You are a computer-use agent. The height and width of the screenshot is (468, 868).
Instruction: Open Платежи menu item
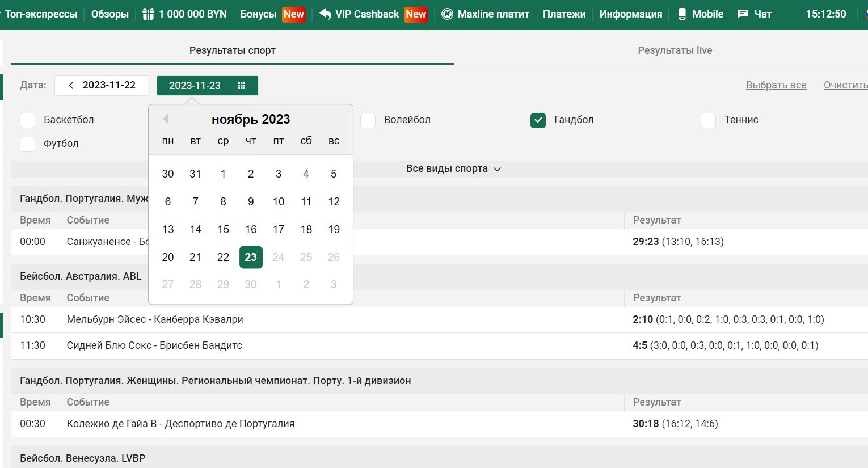point(564,14)
